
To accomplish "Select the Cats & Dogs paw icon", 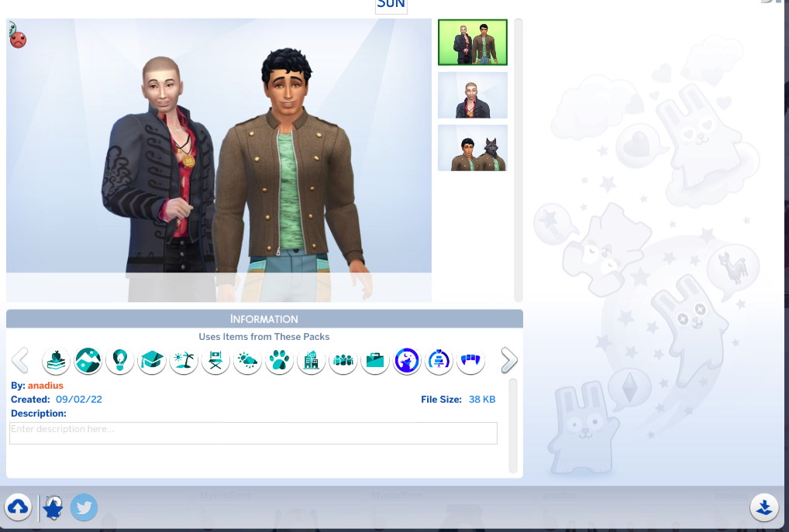I will coord(279,361).
